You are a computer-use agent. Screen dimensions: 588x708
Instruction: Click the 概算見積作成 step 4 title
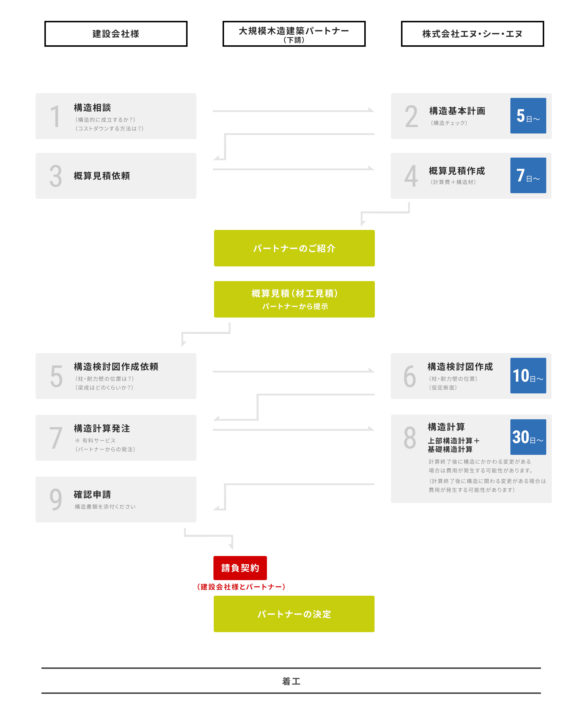(x=457, y=171)
